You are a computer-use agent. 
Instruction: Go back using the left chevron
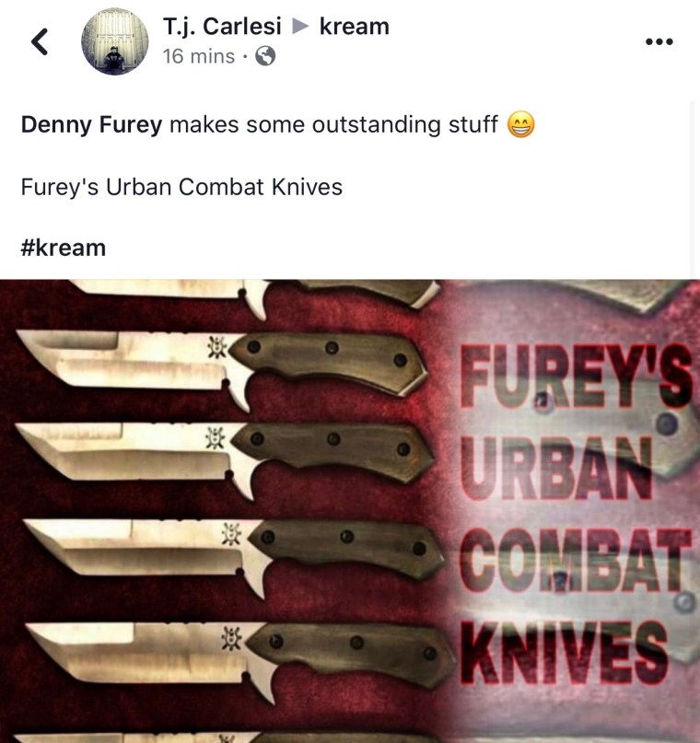point(40,41)
